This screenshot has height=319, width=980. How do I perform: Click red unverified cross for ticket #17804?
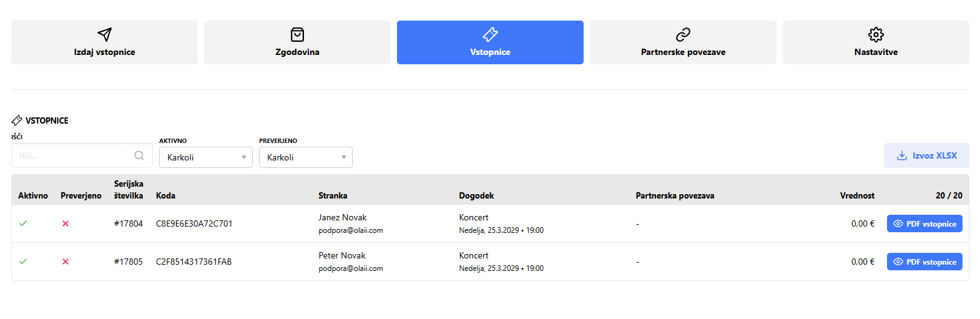pos(66,223)
